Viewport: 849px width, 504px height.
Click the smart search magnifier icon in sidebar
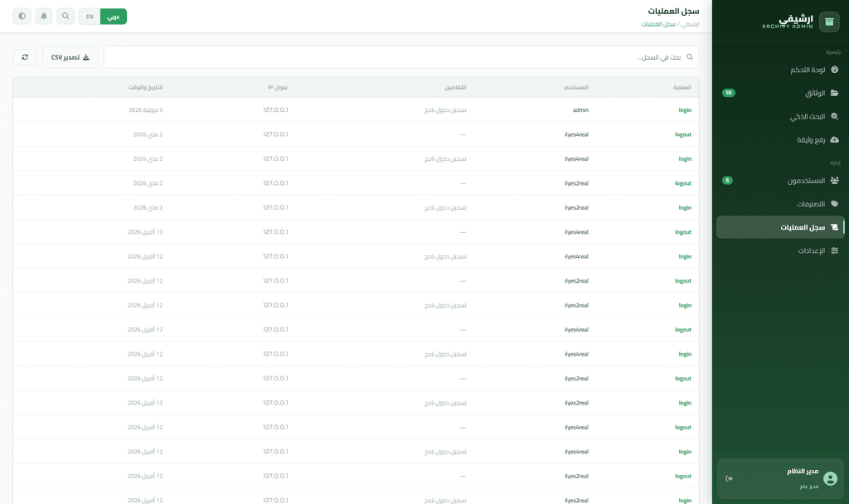point(834,116)
